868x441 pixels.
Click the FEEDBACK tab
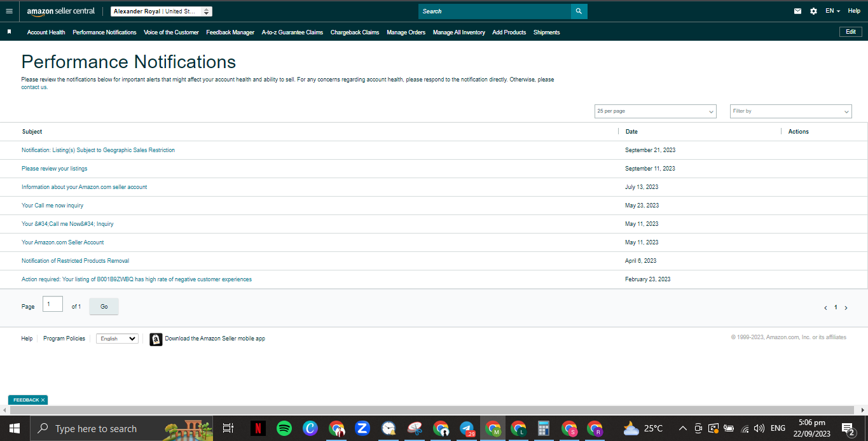coord(27,400)
